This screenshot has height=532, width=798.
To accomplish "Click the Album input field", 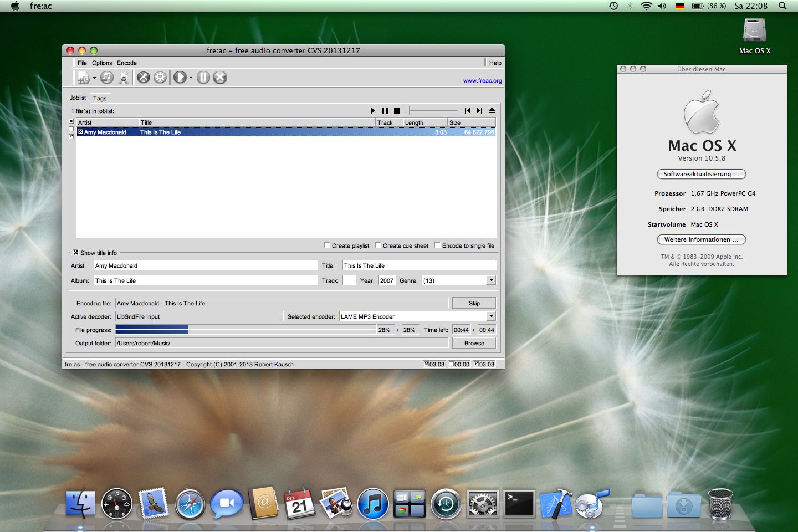I will point(206,280).
